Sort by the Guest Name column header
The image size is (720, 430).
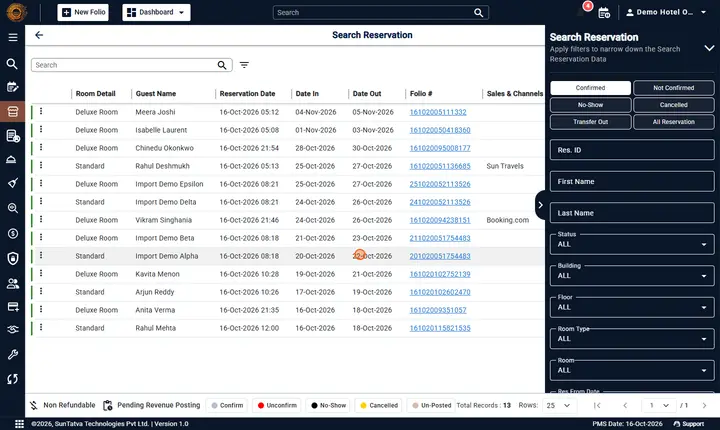[156, 94]
